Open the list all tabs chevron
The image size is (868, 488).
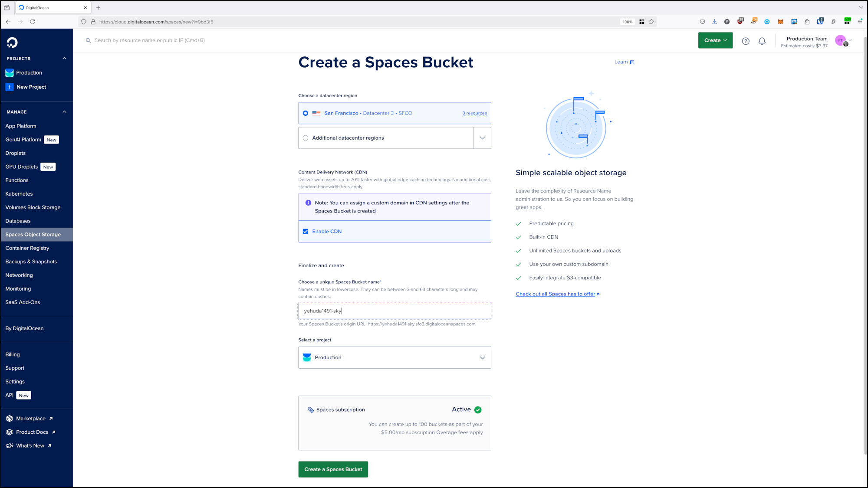point(861,7)
